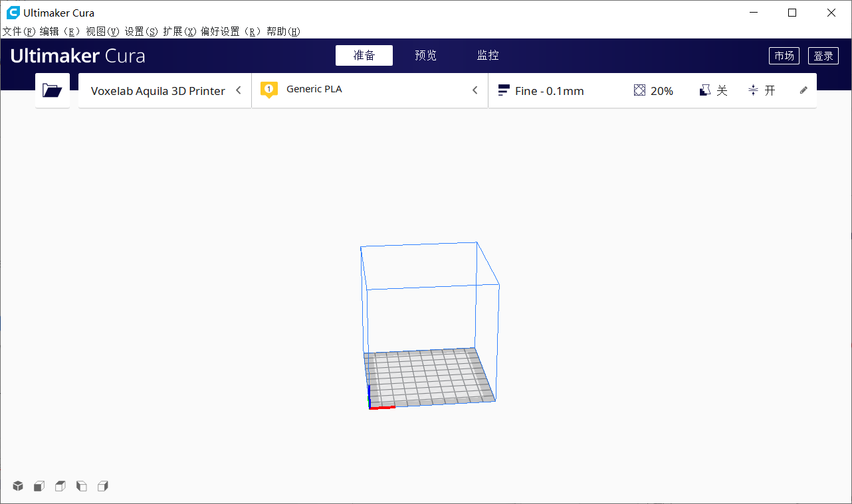Switch to the left side view preset

pos(81,485)
